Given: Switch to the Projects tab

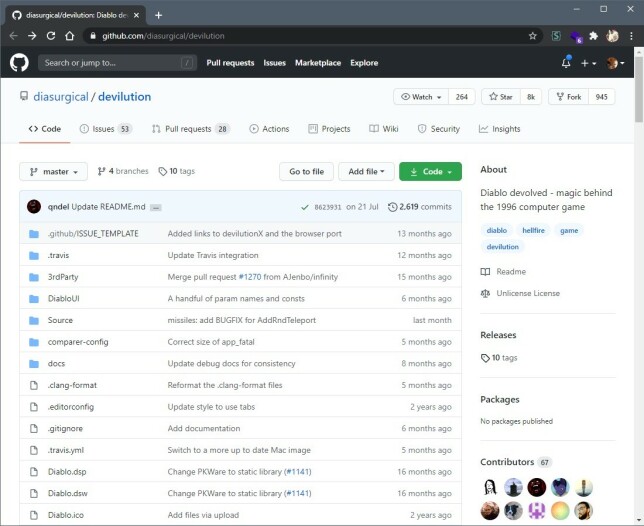Looking at the screenshot, I should [x=329, y=129].
